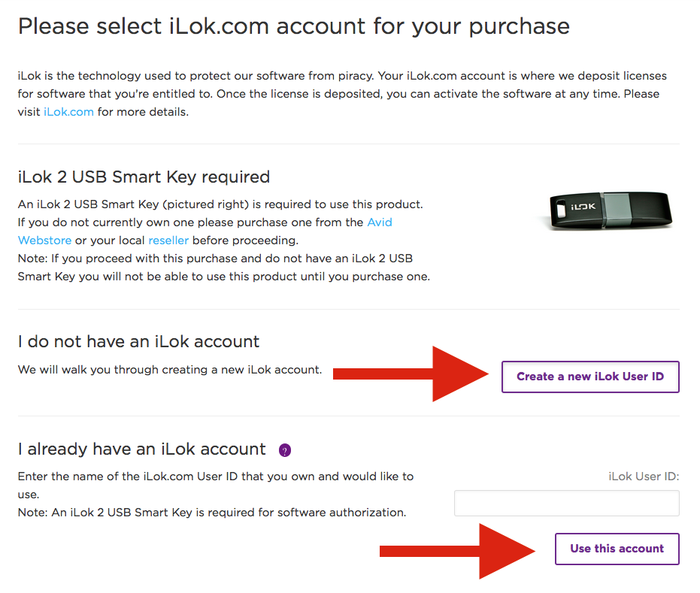
Task: Follow the blue Avid link
Action: pos(379,222)
